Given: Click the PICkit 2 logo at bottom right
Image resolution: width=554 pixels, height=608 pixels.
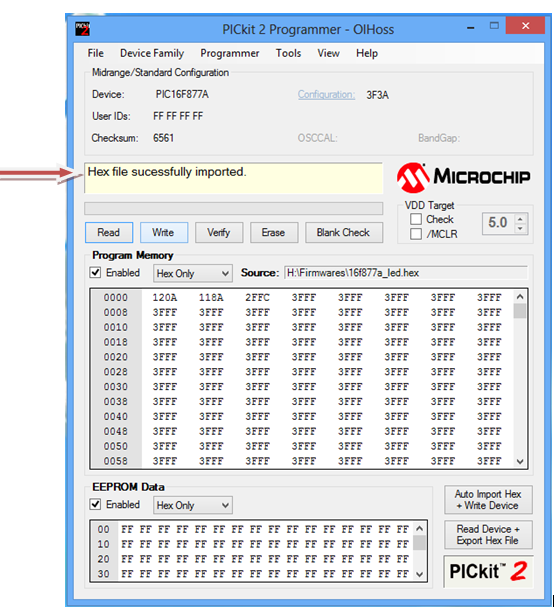Looking at the screenshot, I should pyautogui.click(x=488, y=571).
